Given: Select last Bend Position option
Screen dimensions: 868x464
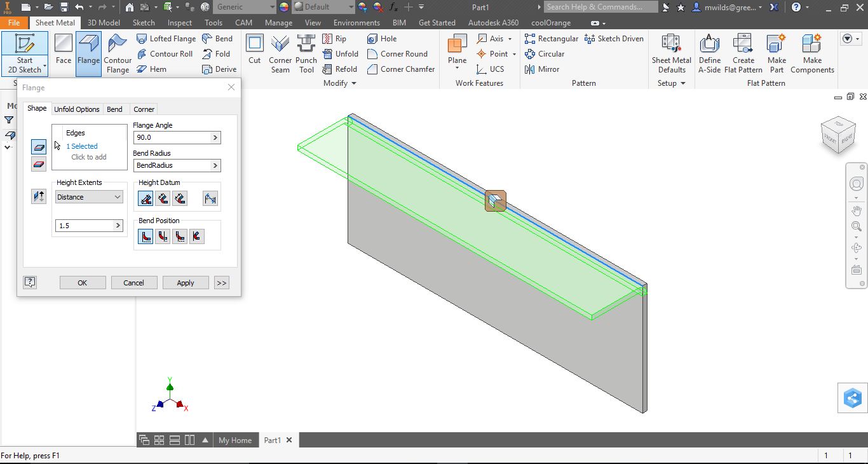Looking at the screenshot, I should point(197,237).
